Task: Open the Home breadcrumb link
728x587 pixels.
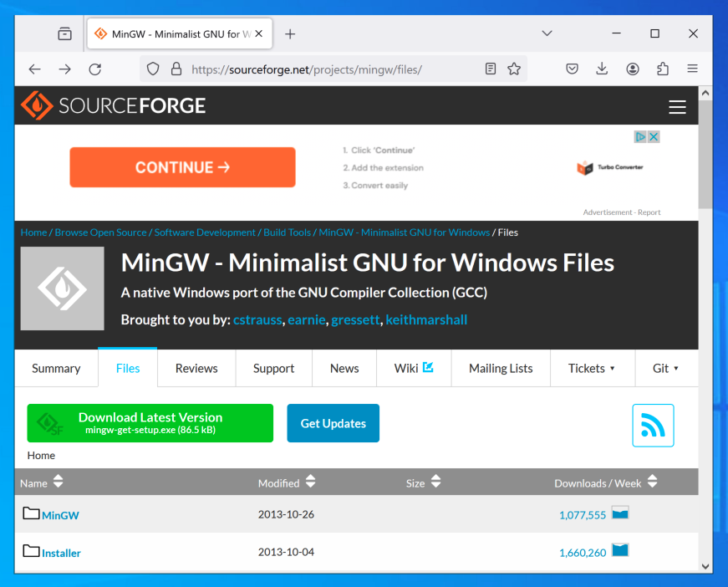Action: pyautogui.click(x=33, y=232)
